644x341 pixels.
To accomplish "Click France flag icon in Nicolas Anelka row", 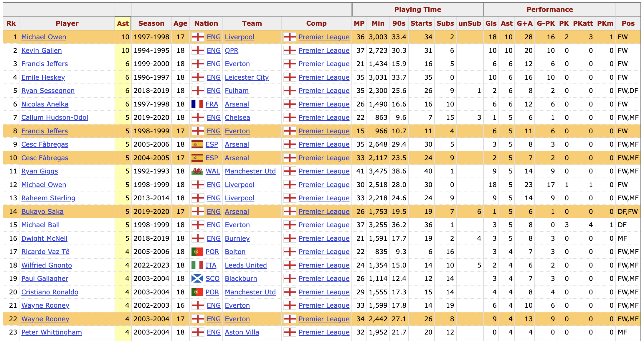I will pos(197,104).
